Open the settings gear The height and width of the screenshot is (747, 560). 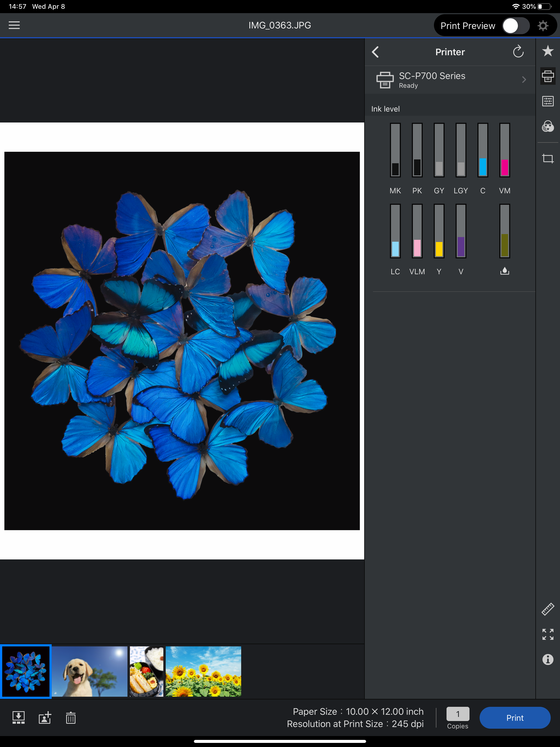[543, 26]
